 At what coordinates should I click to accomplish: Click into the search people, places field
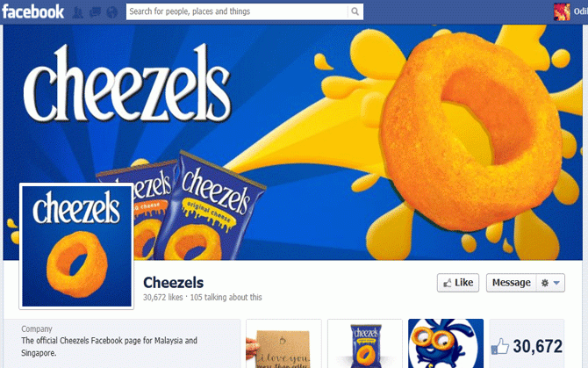237,11
